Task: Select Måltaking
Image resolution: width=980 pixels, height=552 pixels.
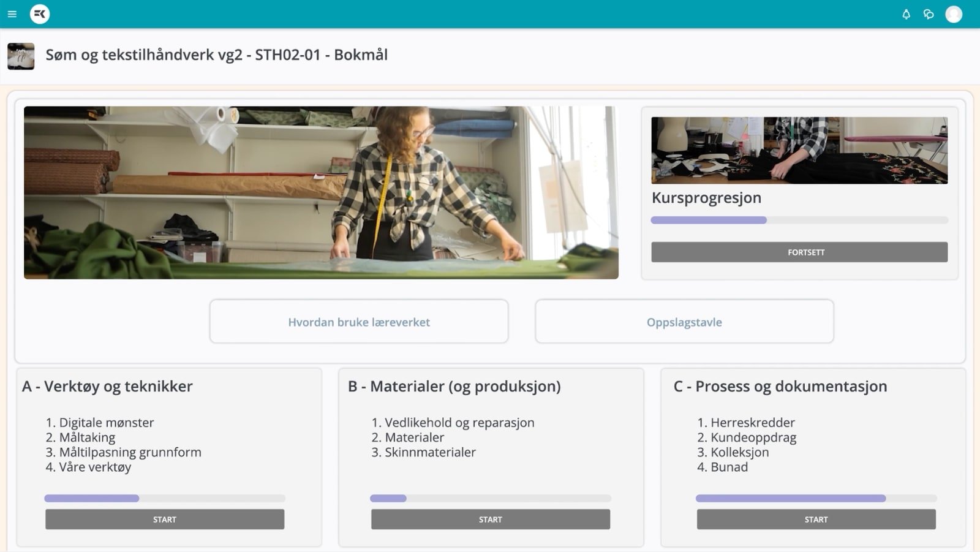Action: tap(87, 437)
